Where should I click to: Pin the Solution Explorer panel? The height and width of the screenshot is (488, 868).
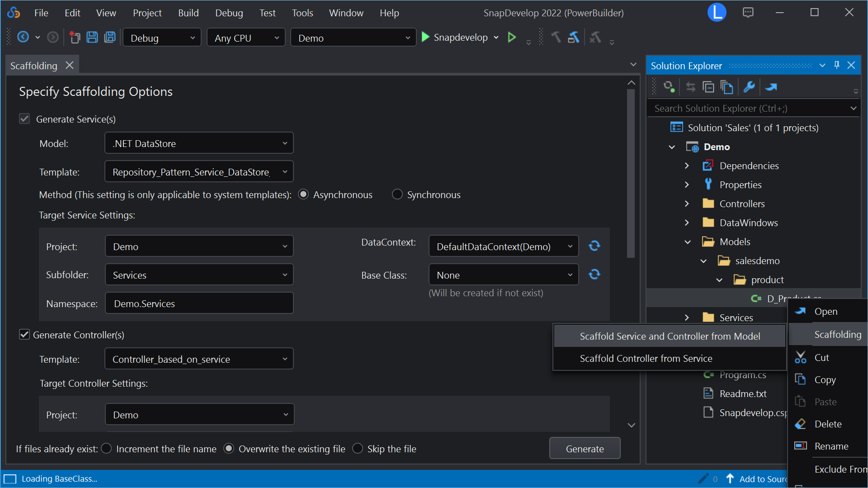pyautogui.click(x=837, y=65)
